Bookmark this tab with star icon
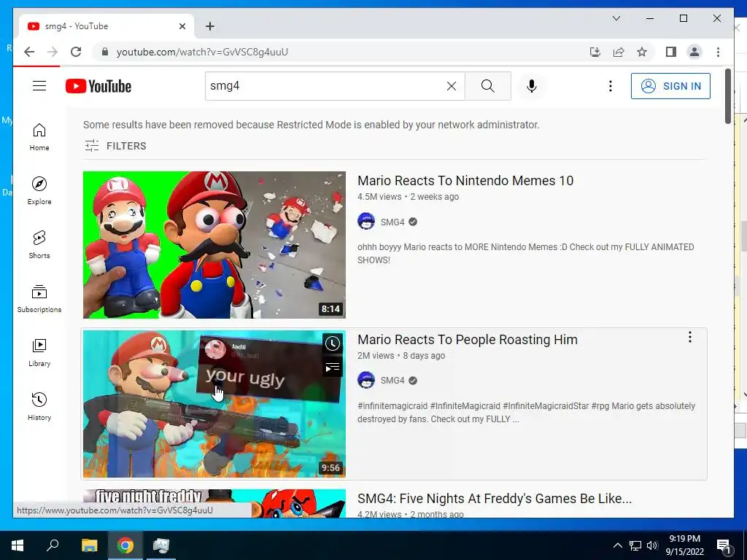747x560 pixels. click(642, 52)
